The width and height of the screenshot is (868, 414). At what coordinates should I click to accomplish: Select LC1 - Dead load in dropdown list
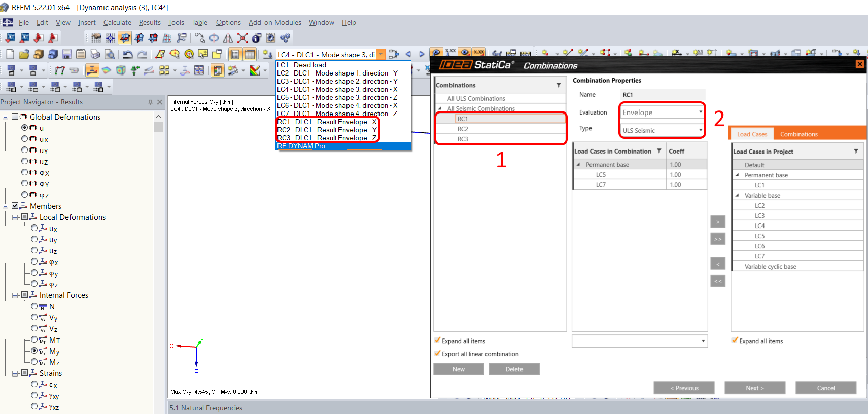343,65
